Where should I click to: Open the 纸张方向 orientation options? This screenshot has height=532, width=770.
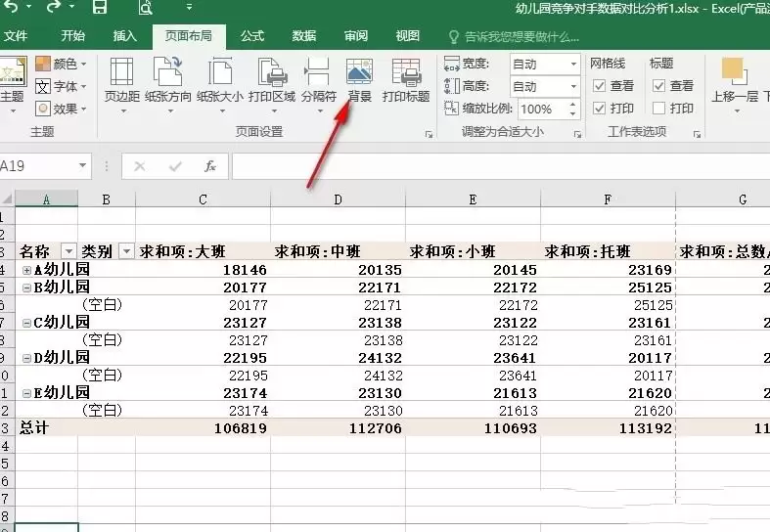coord(168,84)
